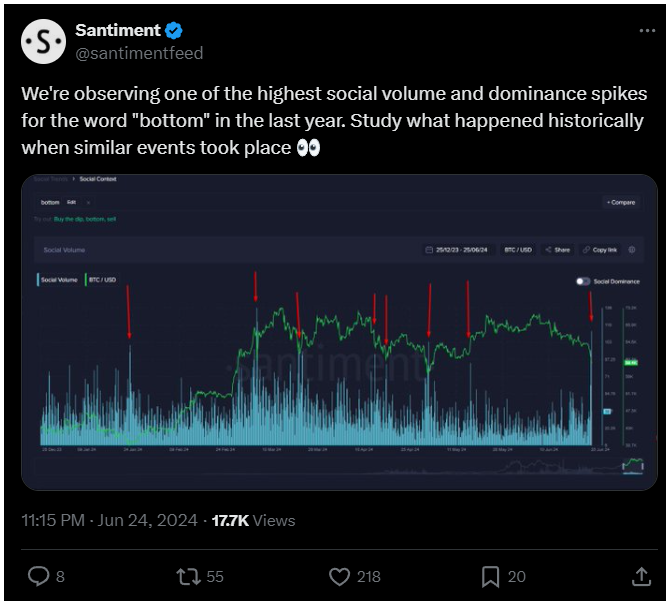Toggle the BTC / USD legend series
Screen dimensions: 670x605
click(101, 280)
